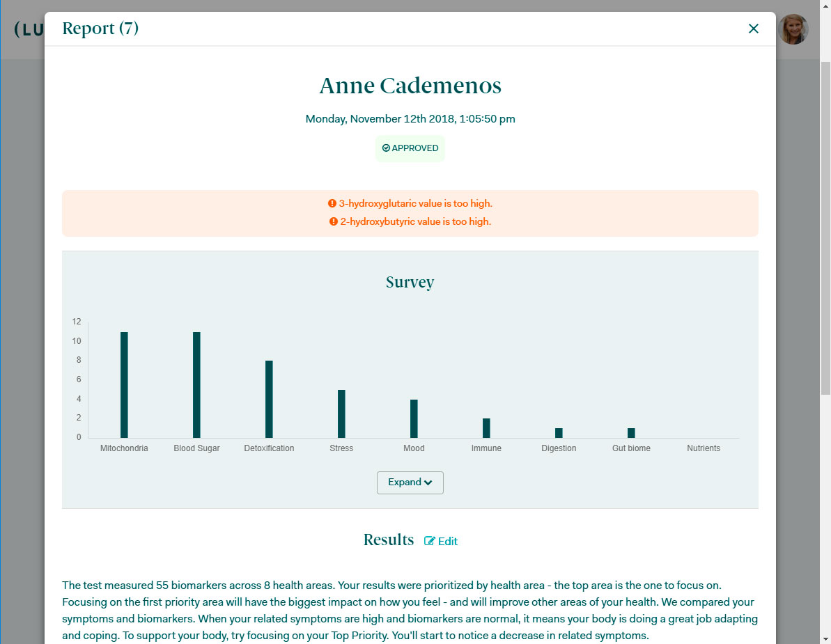Screen dimensions: 831x644
Task: Click the Digestion axis label
Action: pyautogui.click(x=559, y=448)
